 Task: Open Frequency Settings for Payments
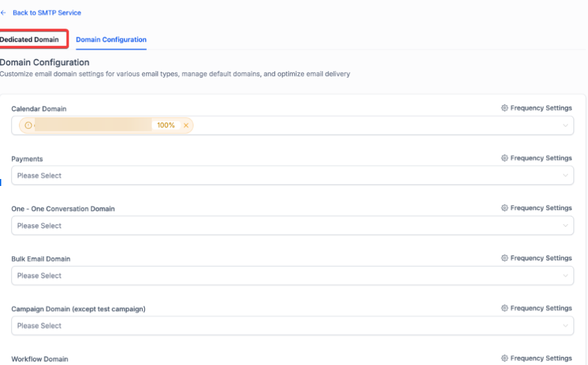point(540,158)
